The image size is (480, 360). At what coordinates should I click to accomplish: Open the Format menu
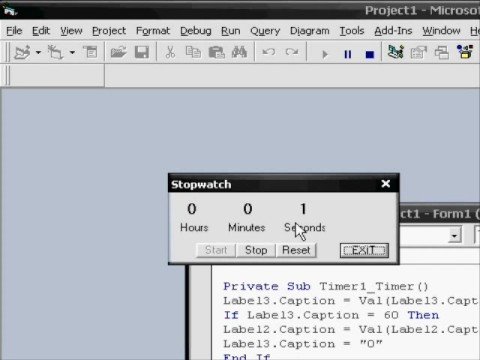tap(153, 31)
